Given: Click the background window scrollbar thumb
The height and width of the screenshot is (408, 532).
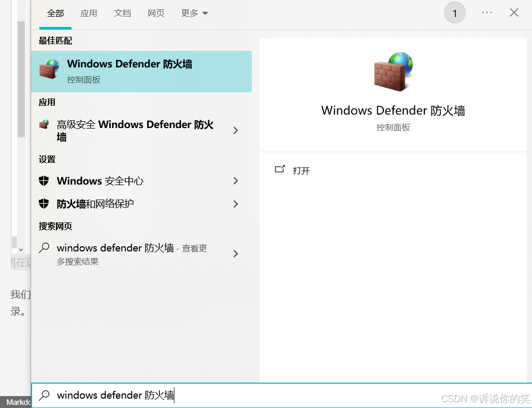Looking at the screenshot, I should (x=21, y=79).
